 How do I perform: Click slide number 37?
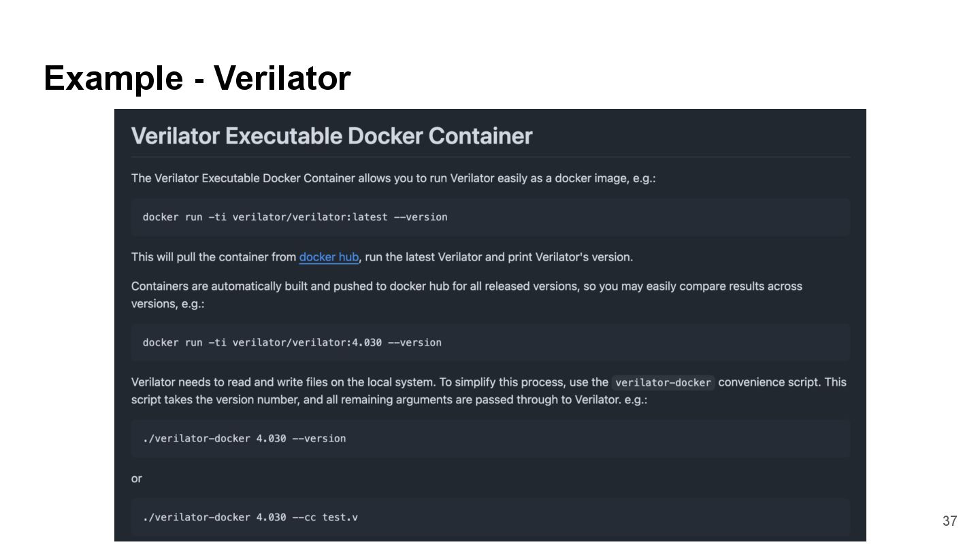[x=949, y=521]
